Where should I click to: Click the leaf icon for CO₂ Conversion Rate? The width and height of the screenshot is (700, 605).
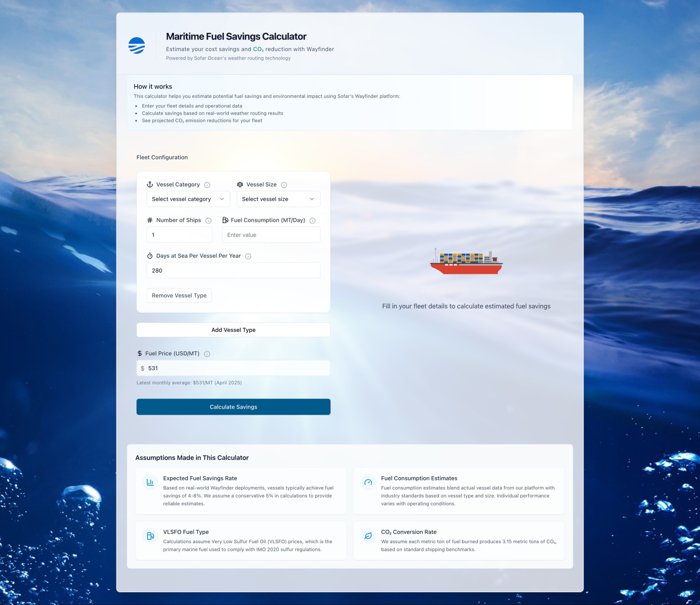point(368,536)
